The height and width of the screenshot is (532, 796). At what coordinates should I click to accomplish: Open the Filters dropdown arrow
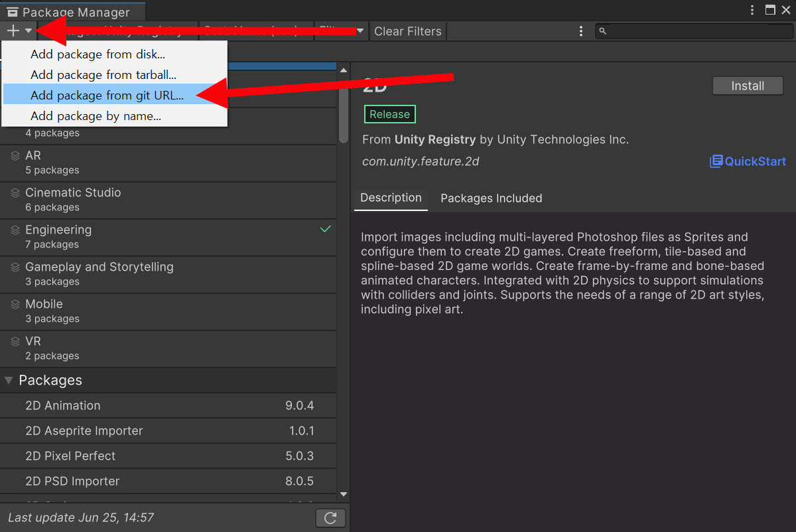tap(360, 31)
